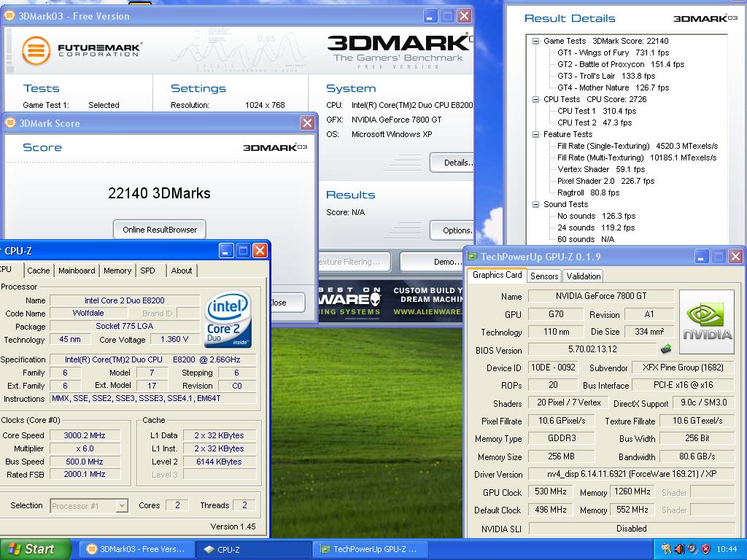Image resolution: width=747 pixels, height=560 pixels.
Task: Minimize the 3DMark03 main window
Action: click(x=430, y=16)
